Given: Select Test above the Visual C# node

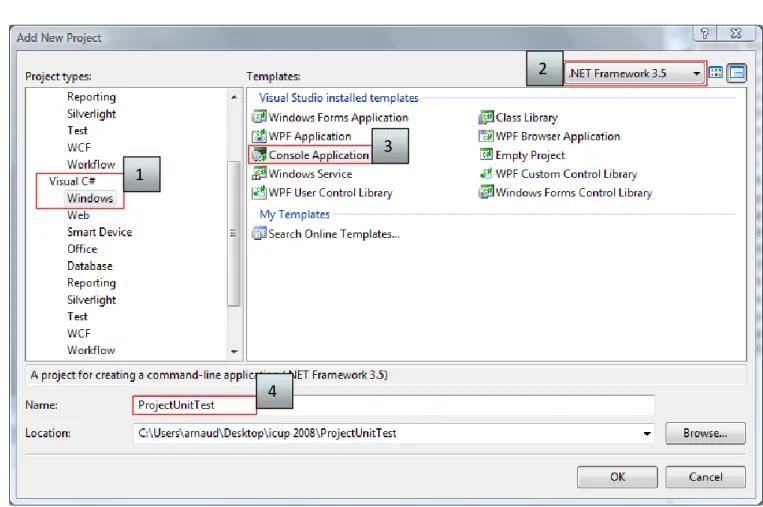Looking at the screenshot, I should click(x=77, y=130).
